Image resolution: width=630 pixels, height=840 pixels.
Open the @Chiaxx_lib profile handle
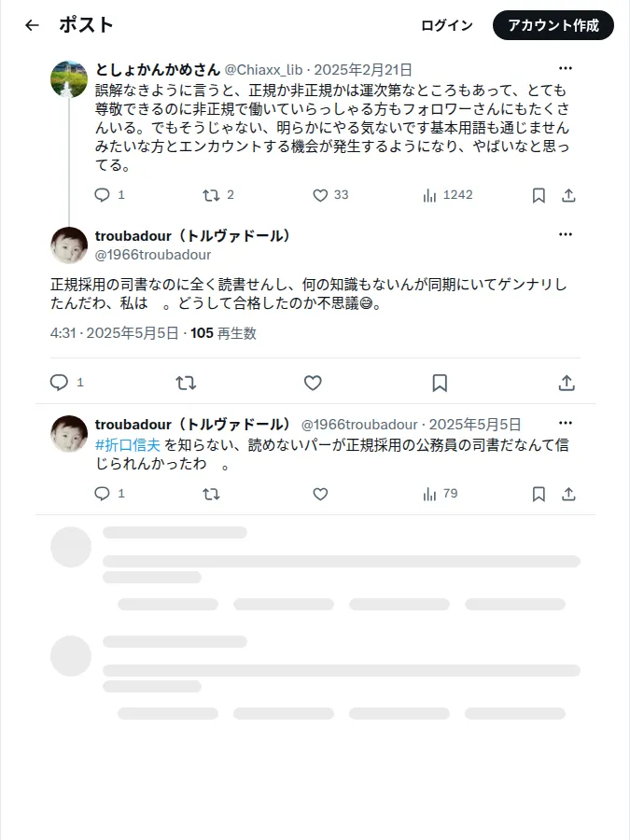tap(263, 70)
